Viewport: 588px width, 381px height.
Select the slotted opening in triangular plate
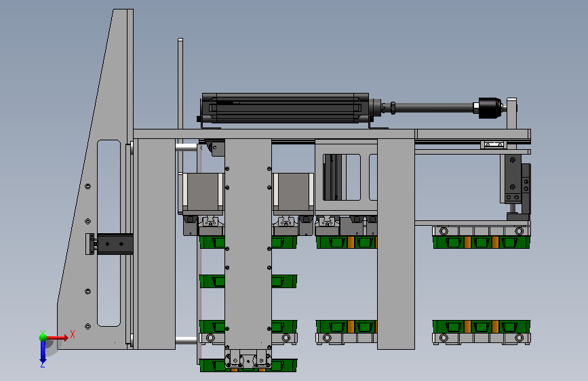coord(109,233)
